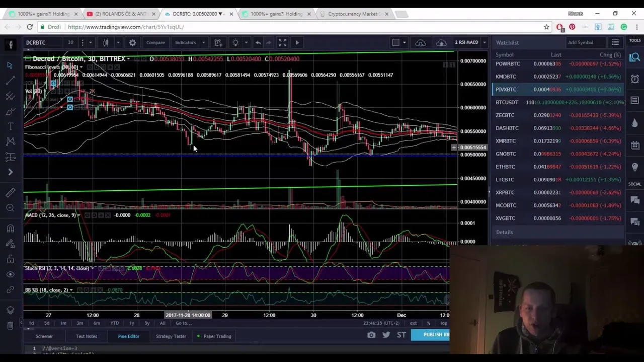
Task: Click the ST StockTwits share icon
Action: coord(401,335)
